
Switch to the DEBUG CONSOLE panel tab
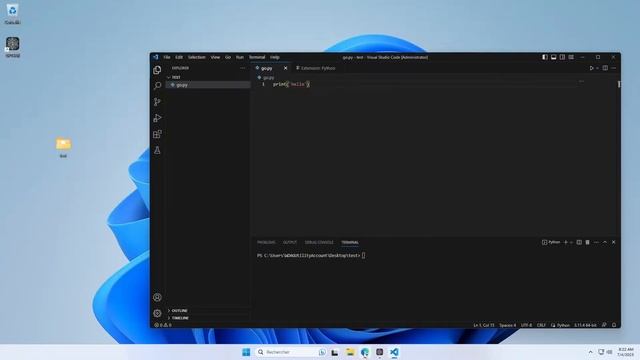319,242
